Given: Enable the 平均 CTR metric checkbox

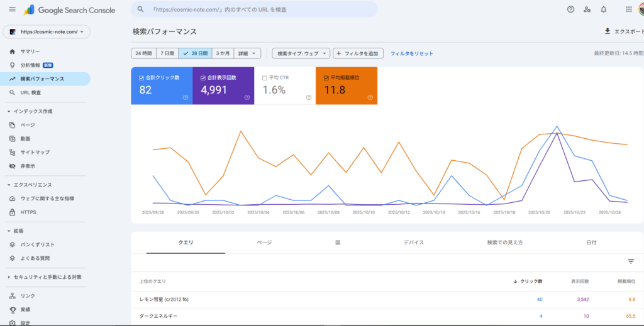Looking at the screenshot, I should coord(264,78).
